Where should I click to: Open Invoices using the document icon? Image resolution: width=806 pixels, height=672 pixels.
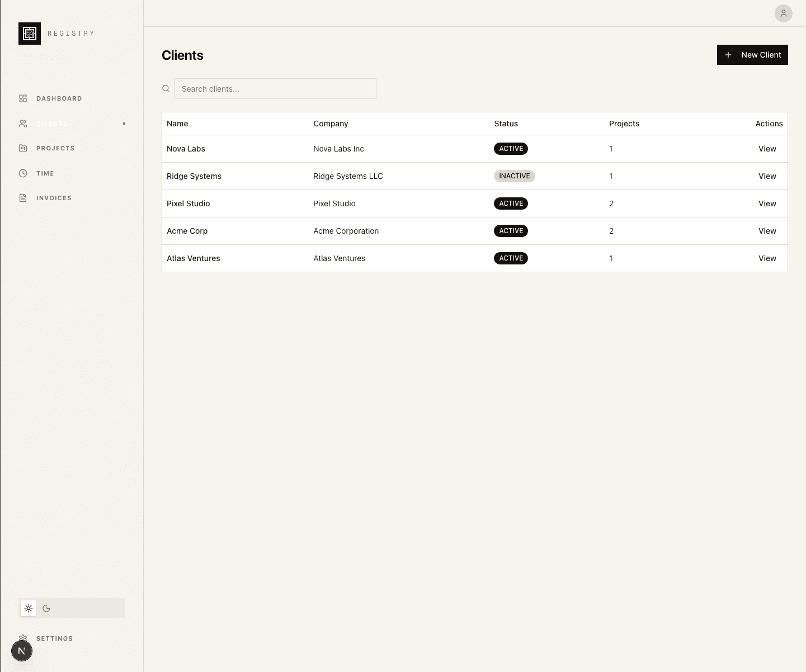[23, 198]
